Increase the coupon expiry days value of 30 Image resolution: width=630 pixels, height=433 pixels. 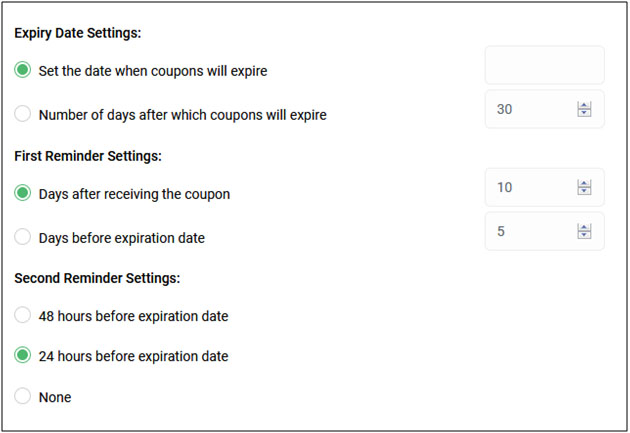tap(584, 106)
